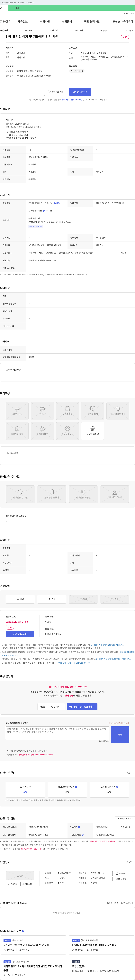The width and height of the screenshot is (135, 980).
Task: Click the company LOGO thumbnail
Action: coord(20,876)
